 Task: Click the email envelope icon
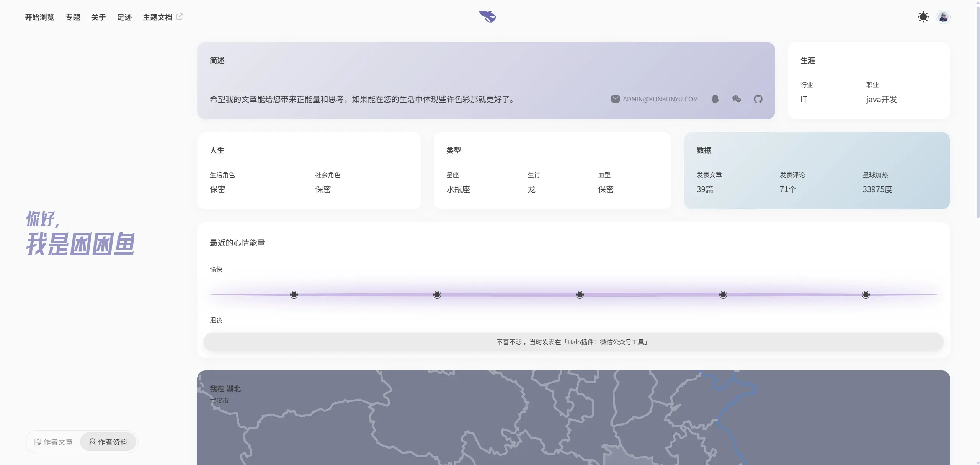click(615, 99)
